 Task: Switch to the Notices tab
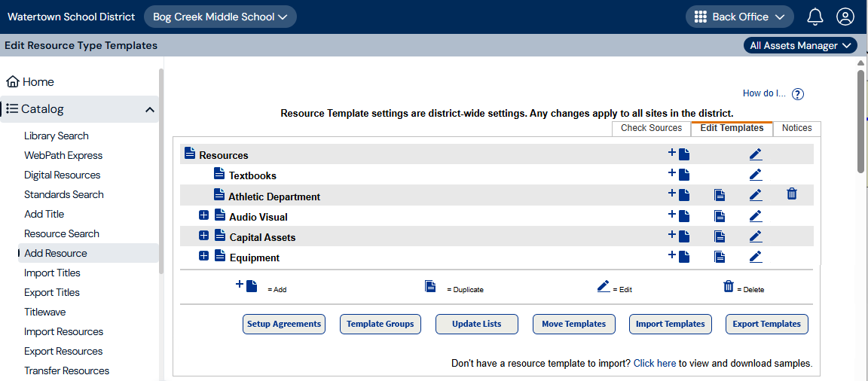click(796, 128)
